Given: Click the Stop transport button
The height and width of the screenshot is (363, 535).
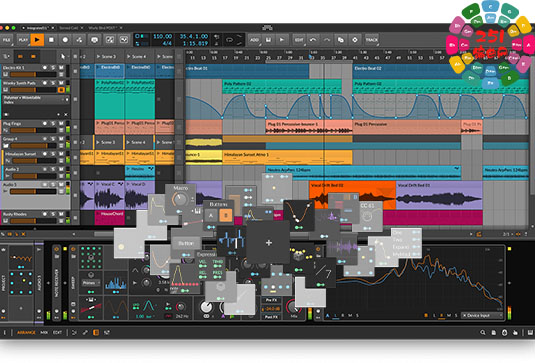Looking at the screenshot, I should coord(51,40).
